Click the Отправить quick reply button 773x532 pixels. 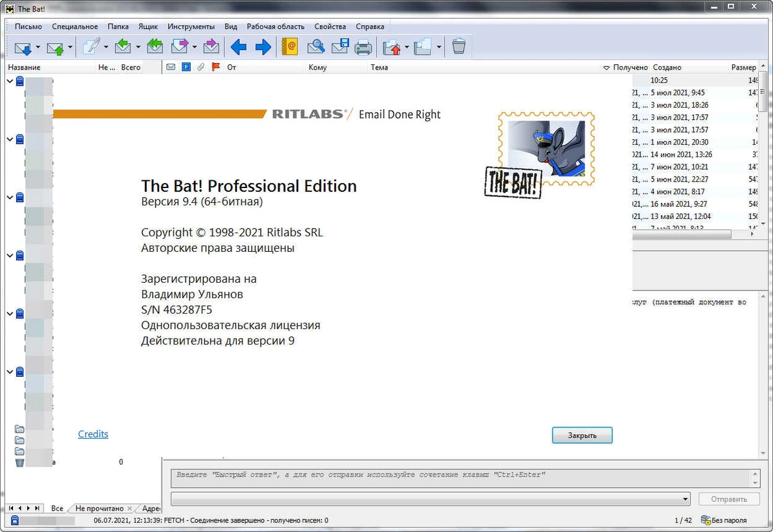729,499
